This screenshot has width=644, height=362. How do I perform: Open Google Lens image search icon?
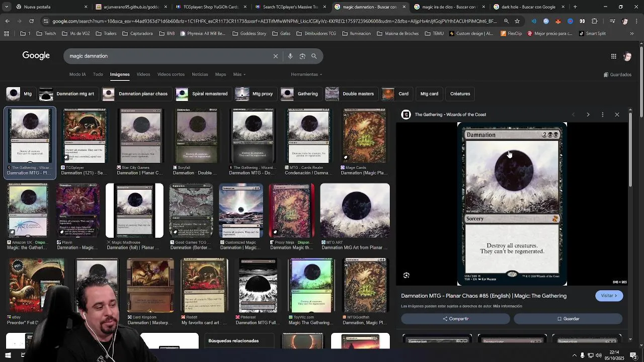click(x=302, y=56)
